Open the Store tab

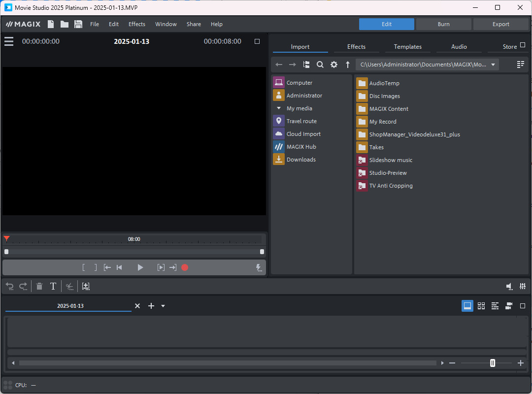coord(510,46)
